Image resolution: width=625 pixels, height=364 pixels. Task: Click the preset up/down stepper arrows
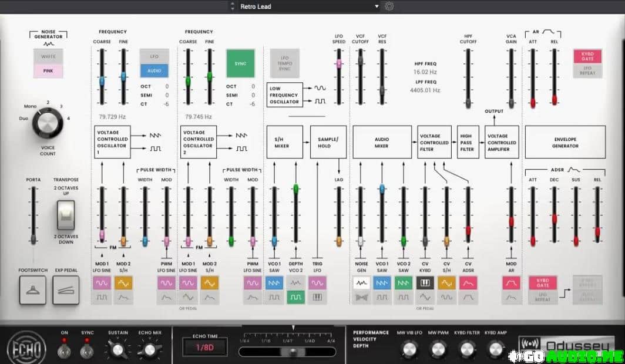232,6
